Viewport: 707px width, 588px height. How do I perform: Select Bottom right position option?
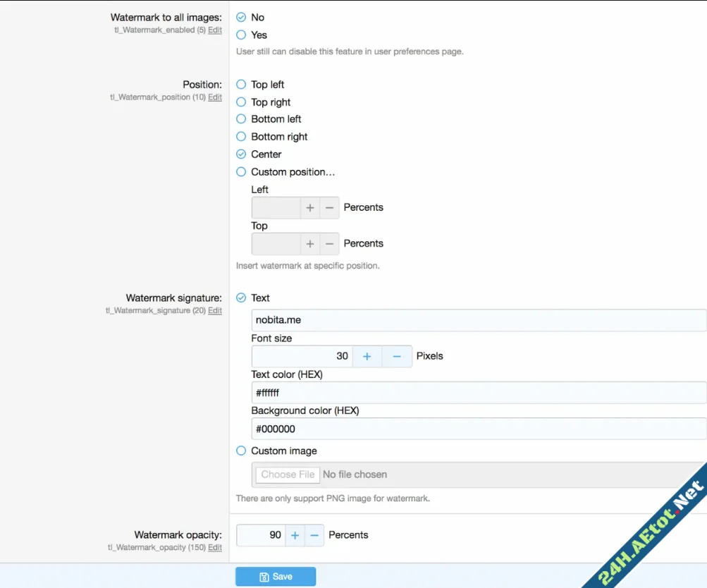[241, 137]
